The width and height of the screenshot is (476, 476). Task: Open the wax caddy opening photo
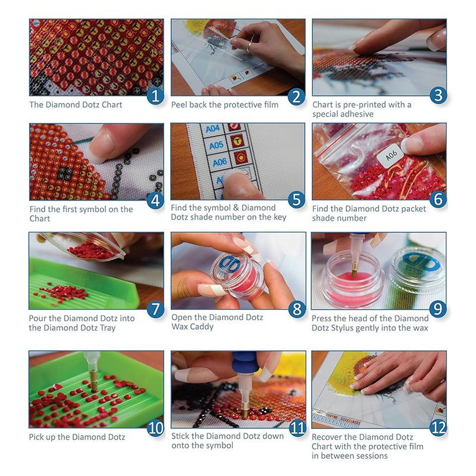tap(239, 271)
